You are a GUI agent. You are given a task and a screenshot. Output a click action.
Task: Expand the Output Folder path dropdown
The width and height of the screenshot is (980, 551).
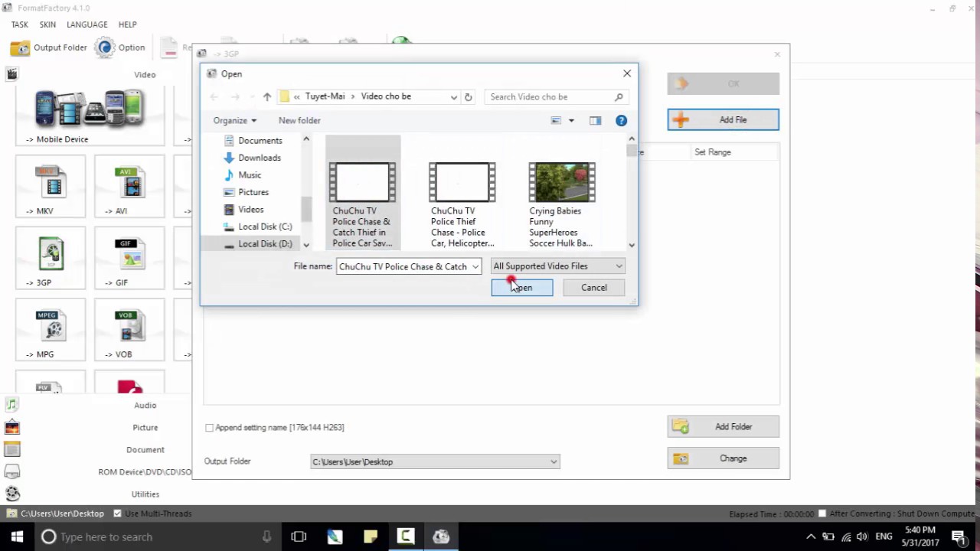[554, 461]
